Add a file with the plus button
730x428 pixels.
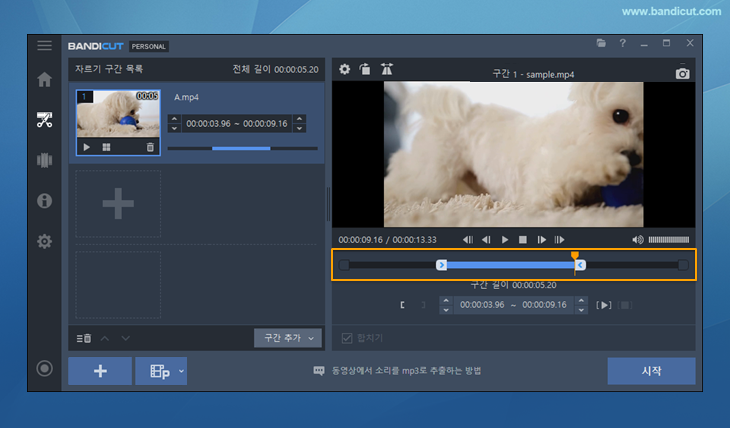click(100, 371)
